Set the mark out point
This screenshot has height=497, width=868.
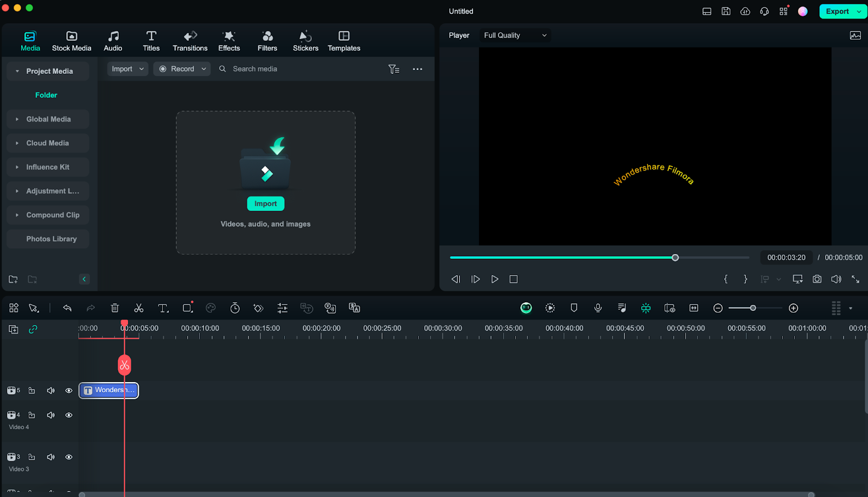coord(745,279)
